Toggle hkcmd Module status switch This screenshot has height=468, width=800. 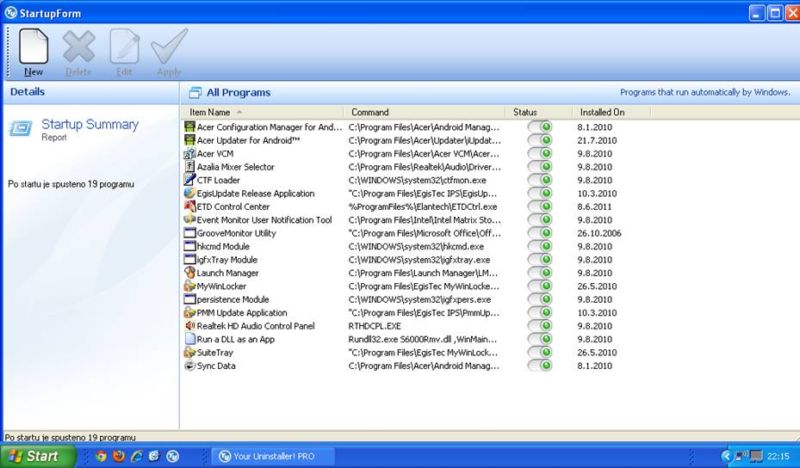tap(540, 246)
